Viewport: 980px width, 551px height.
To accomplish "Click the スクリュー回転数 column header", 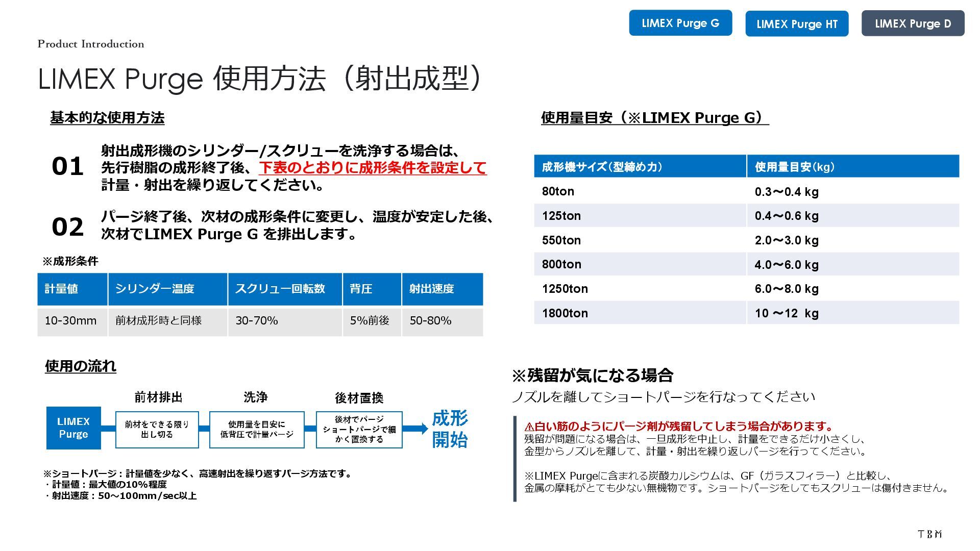I will (x=285, y=289).
